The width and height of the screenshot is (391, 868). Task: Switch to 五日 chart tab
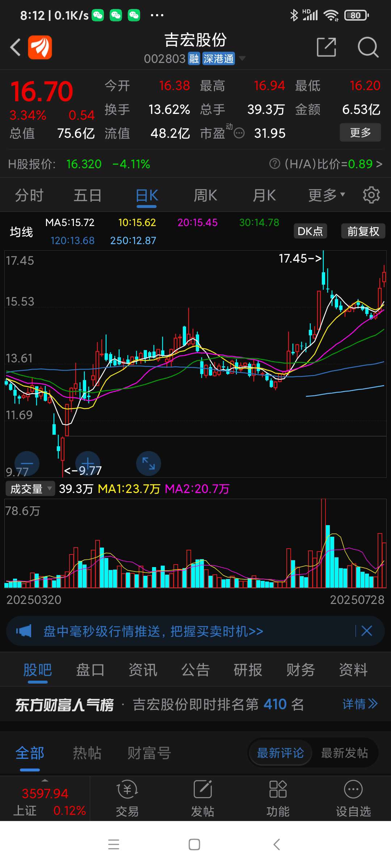tap(88, 195)
